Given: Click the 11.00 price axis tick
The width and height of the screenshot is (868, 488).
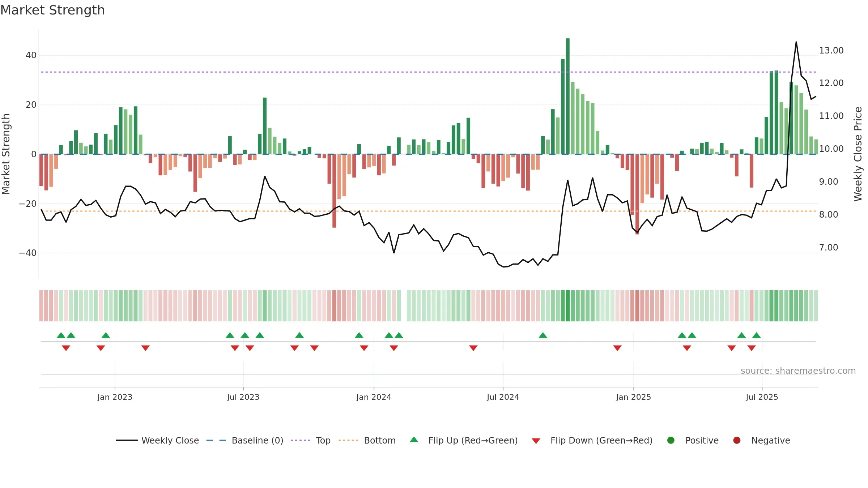Looking at the screenshot, I should pyautogui.click(x=831, y=116).
